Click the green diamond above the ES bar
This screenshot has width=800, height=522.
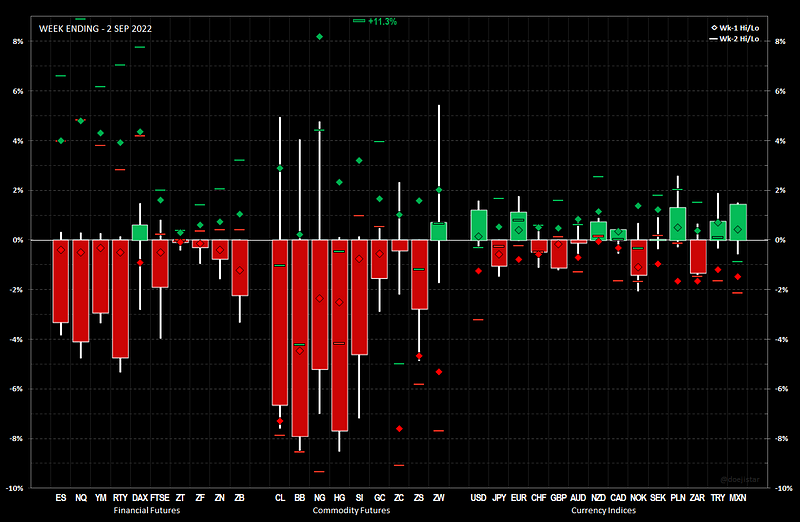[x=60, y=141]
